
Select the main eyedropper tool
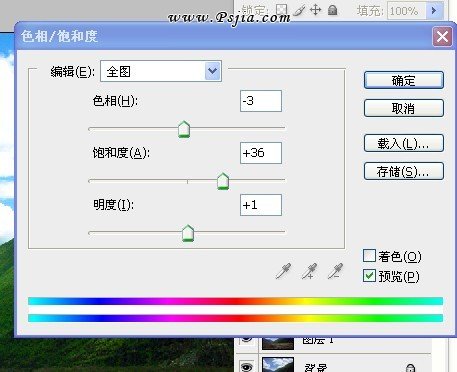(x=284, y=271)
